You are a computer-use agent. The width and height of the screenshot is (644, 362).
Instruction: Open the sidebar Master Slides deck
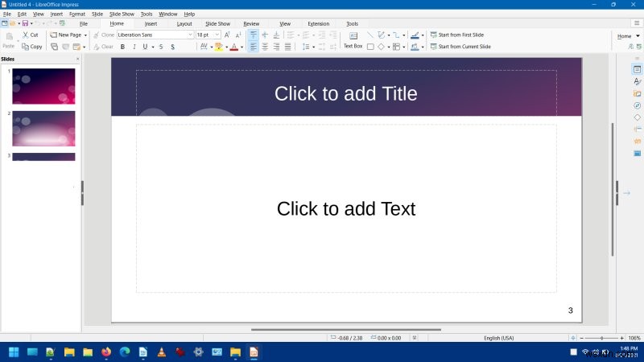[637, 153]
